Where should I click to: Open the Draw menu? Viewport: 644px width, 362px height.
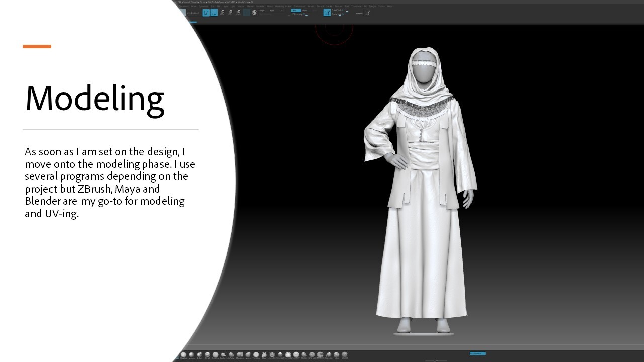coord(194,6)
